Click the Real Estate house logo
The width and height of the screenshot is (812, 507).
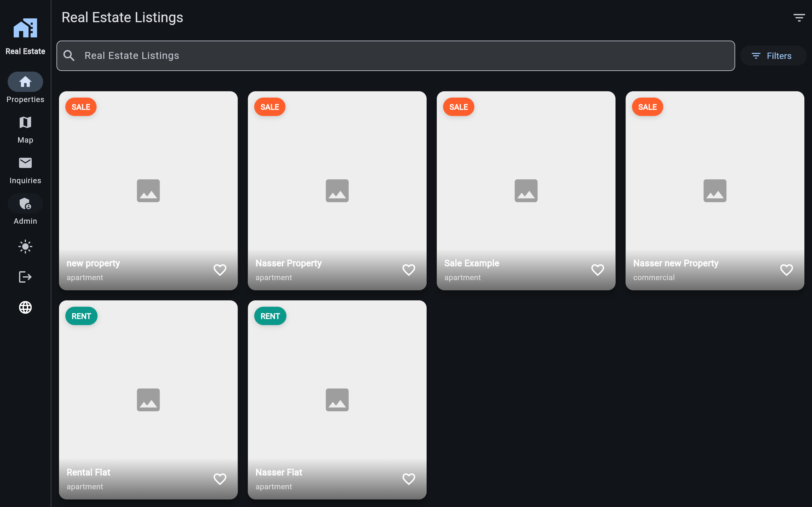point(25,28)
